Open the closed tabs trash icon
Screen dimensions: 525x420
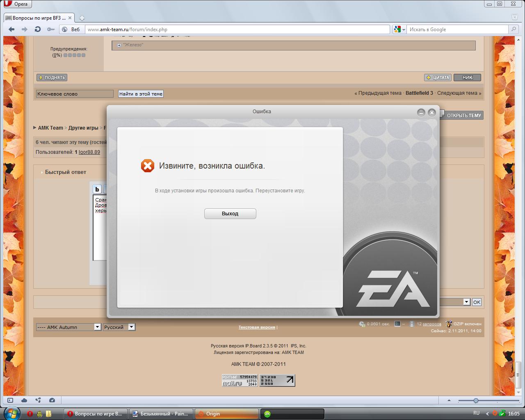(x=515, y=17)
